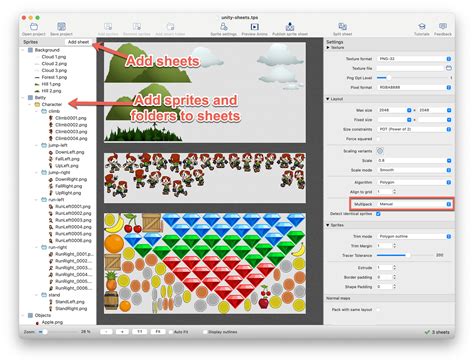Click the jump-right folder icon
The height and width of the screenshot is (364, 474).
pos(44,172)
